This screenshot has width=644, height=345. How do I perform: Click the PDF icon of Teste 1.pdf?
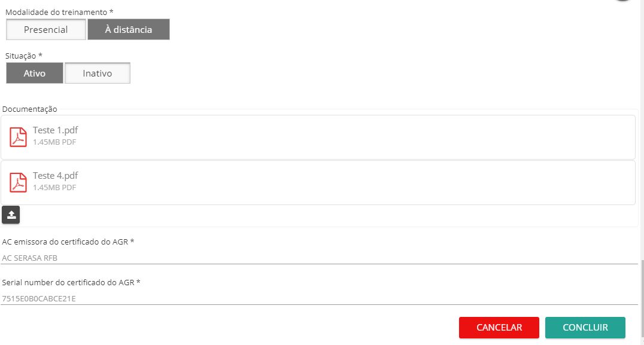(x=19, y=137)
